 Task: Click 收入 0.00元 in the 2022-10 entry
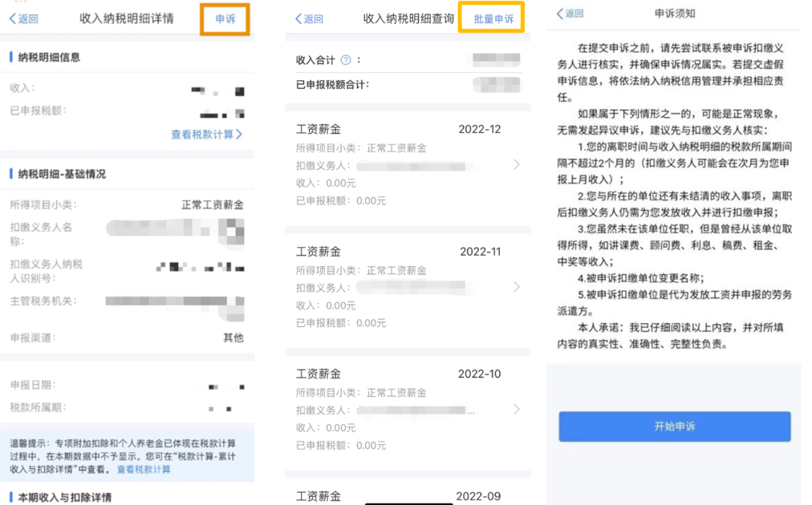[x=326, y=428]
